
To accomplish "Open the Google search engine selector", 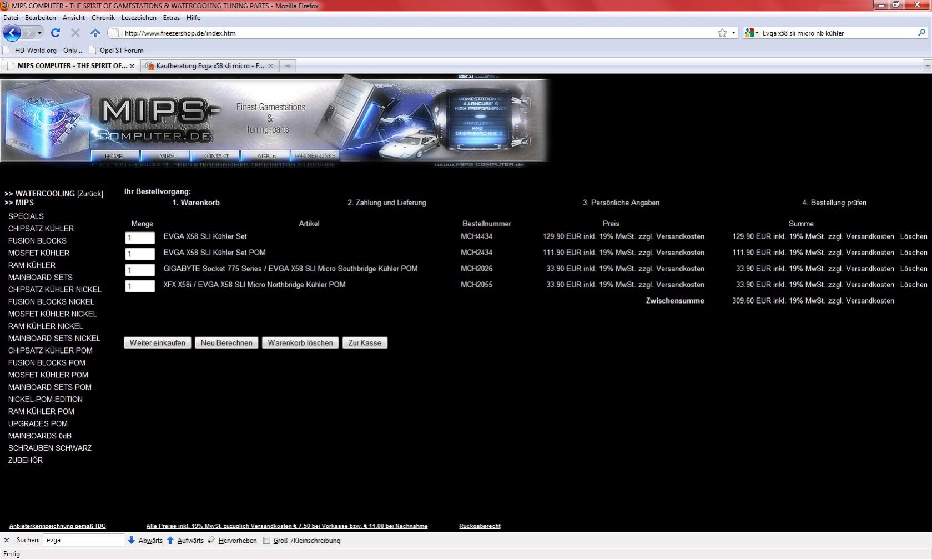I will pos(751,33).
